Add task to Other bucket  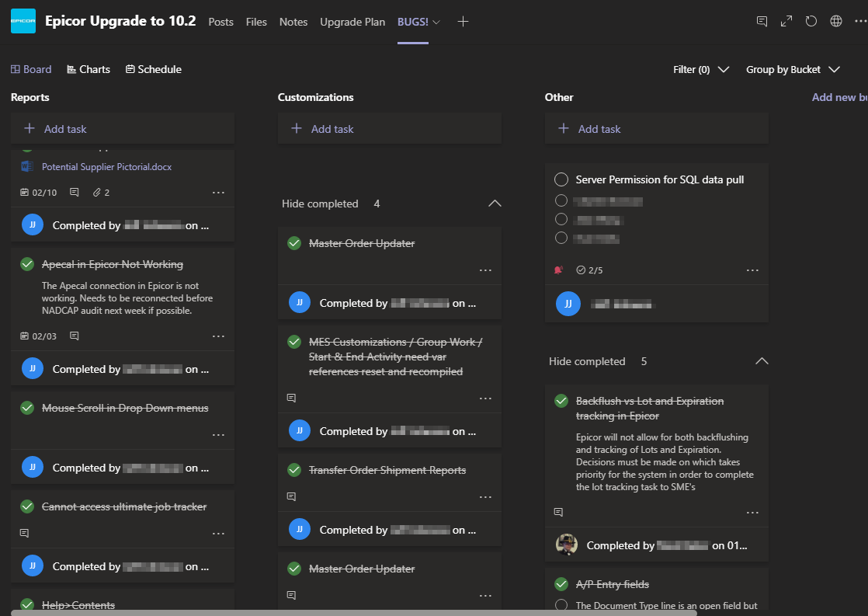(x=657, y=128)
